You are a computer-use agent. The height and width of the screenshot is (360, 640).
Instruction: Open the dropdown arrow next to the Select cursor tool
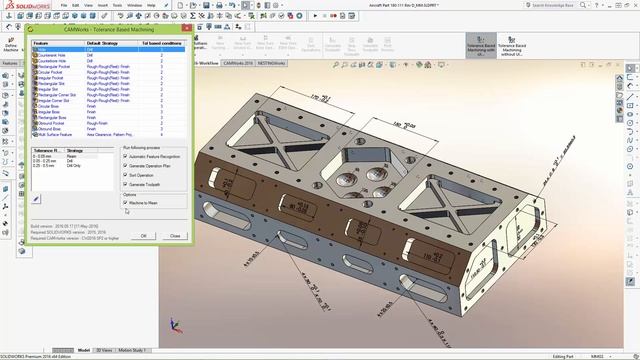[251, 5]
